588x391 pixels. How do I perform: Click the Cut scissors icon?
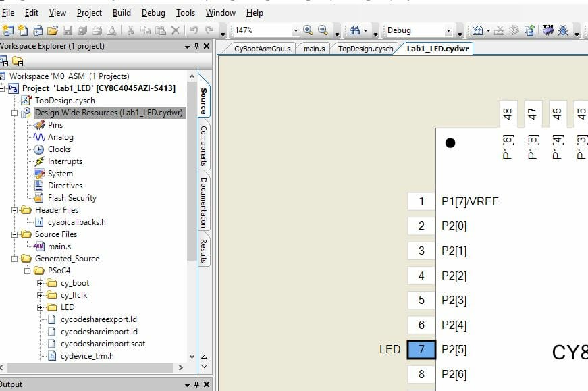pyautogui.click(x=130, y=30)
